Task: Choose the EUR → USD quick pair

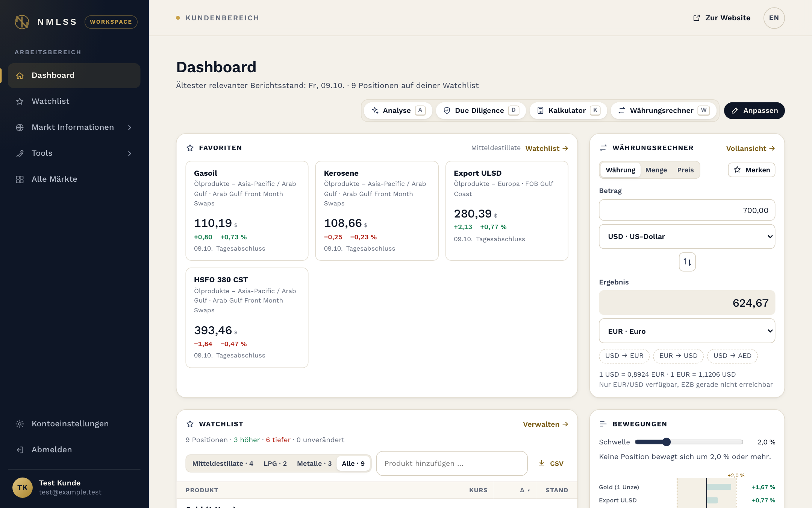Action: (679, 356)
